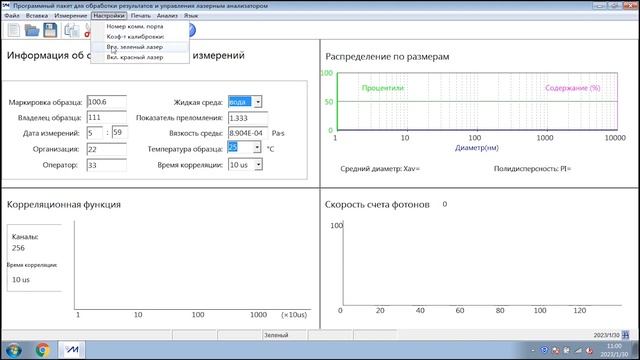
Task: Open Chrome from the taskbar
Action: click(42, 350)
